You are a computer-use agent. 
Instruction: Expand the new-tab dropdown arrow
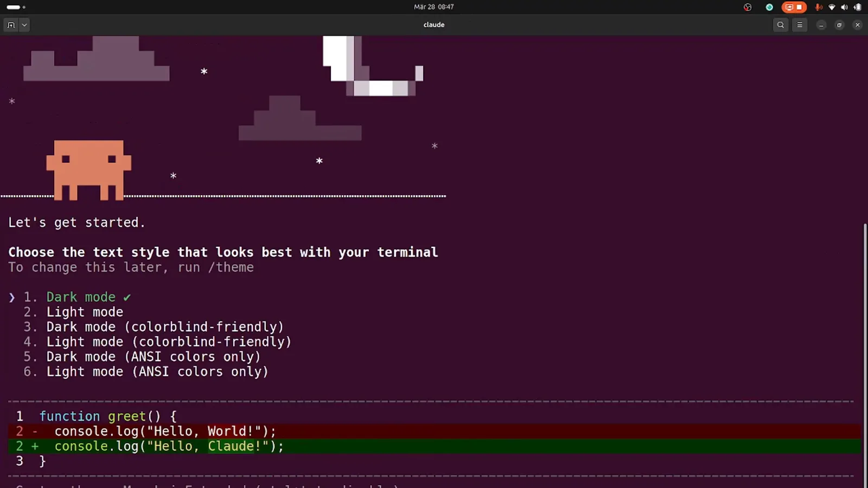(24, 25)
